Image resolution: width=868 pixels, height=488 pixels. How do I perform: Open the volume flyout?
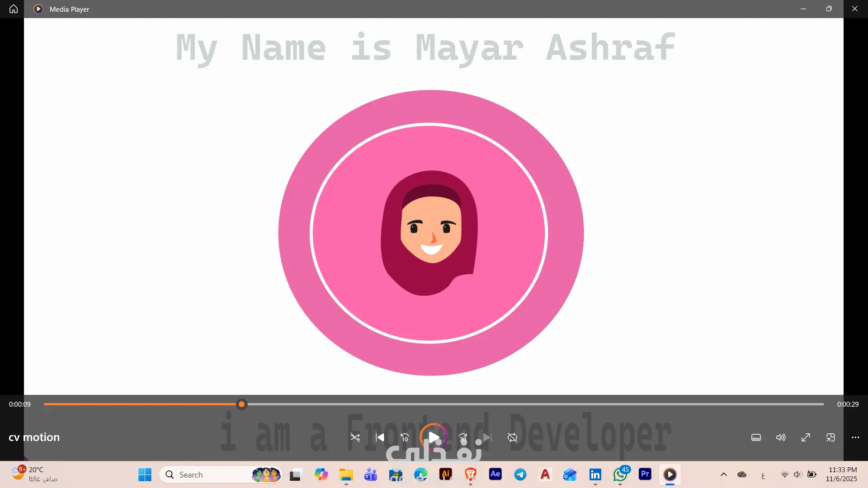click(781, 437)
